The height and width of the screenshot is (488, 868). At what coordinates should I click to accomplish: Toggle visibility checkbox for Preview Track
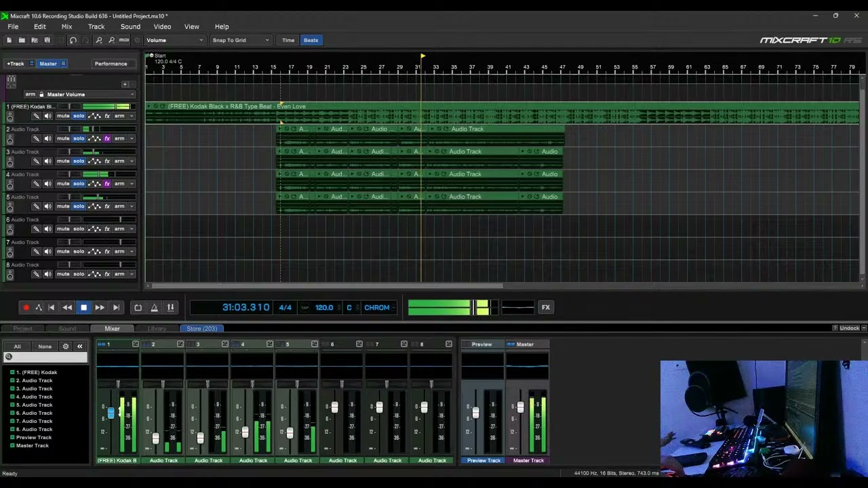click(12, 437)
